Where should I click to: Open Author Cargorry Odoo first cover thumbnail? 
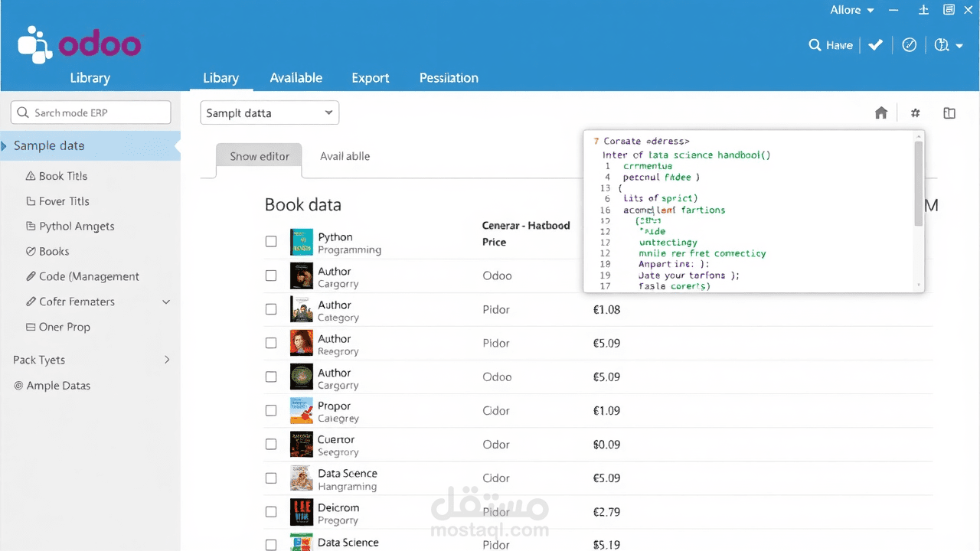[302, 275]
